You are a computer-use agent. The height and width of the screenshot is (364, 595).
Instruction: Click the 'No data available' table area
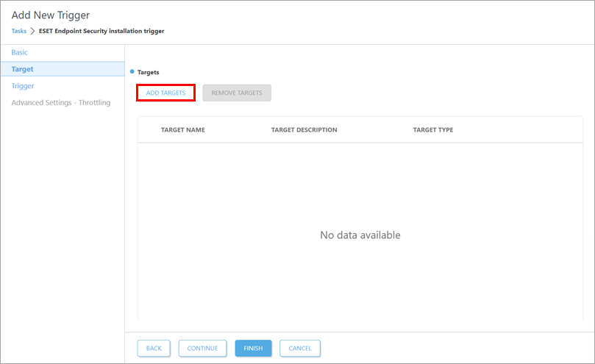(360, 235)
